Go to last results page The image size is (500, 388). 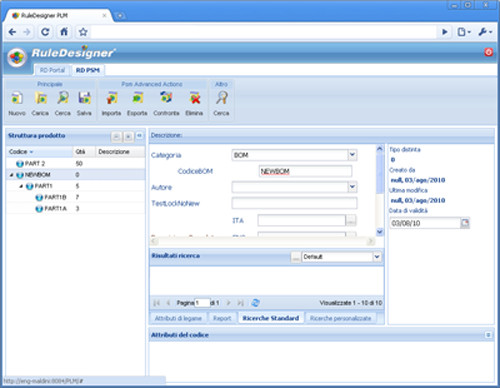[x=240, y=303]
